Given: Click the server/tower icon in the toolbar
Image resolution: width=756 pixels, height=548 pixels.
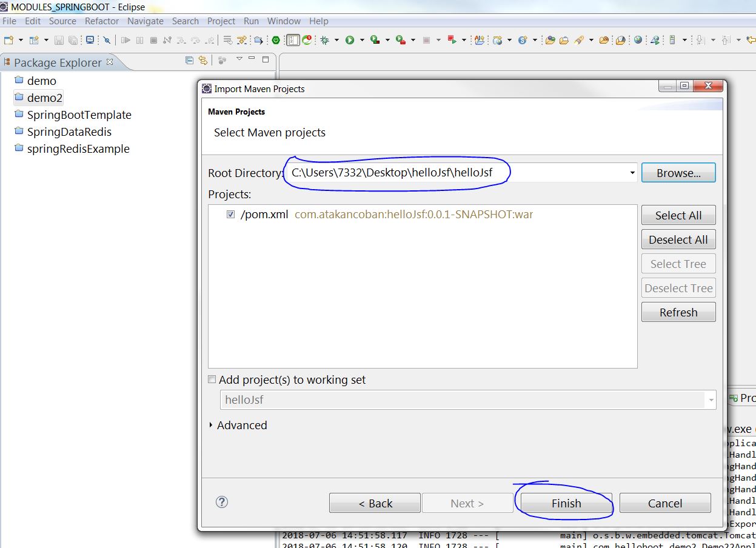Looking at the screenshot, I should tap(672, 41).
